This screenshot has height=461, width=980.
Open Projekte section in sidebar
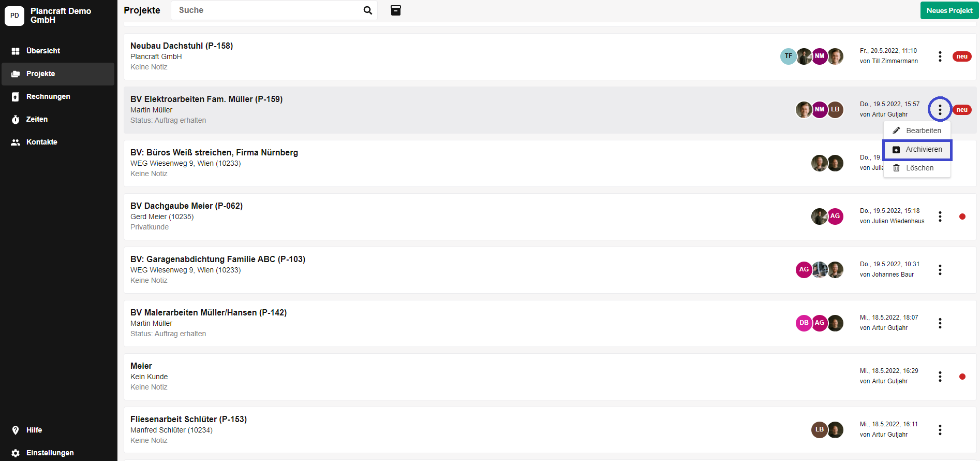58,74
